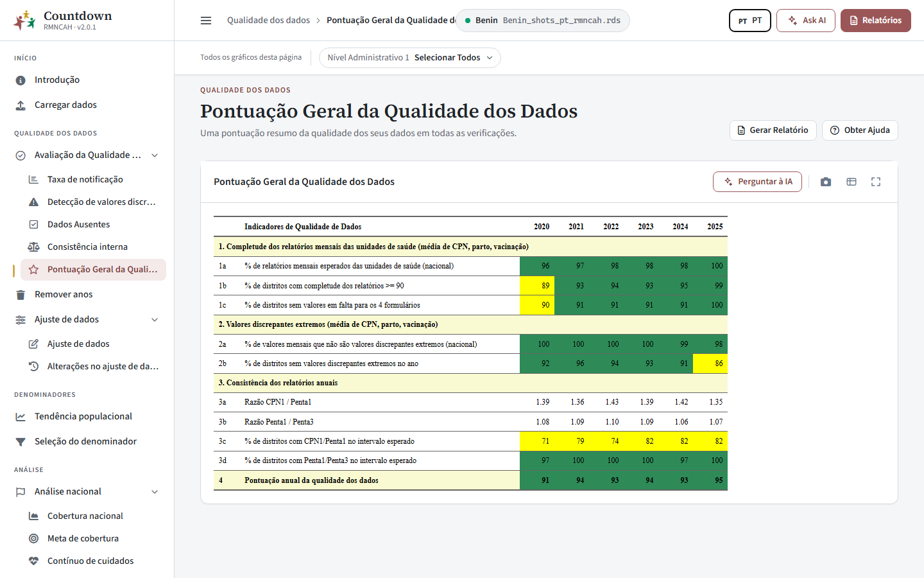Expand the chart to fullscreen
The width and height of the screenshot is (924, 578).
pos(876,182)
